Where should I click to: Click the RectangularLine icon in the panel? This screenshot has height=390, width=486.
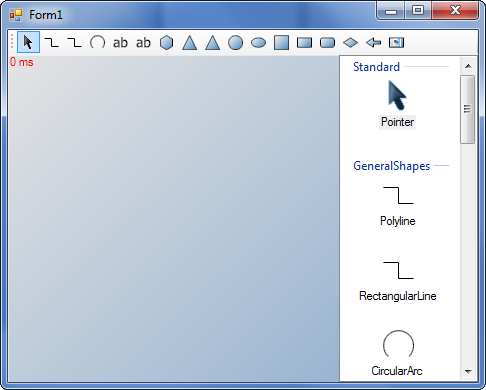point(398,270)
